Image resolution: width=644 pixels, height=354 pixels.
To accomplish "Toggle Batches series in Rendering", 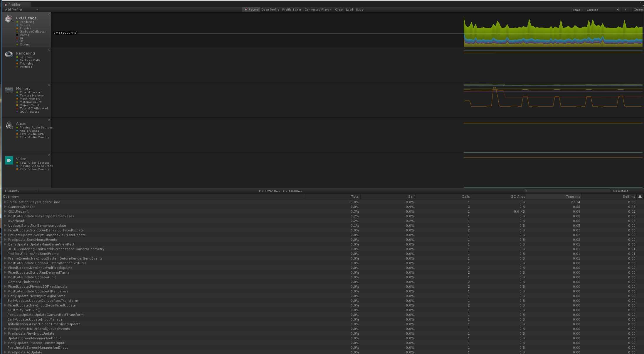I will [x=24, y=57].
